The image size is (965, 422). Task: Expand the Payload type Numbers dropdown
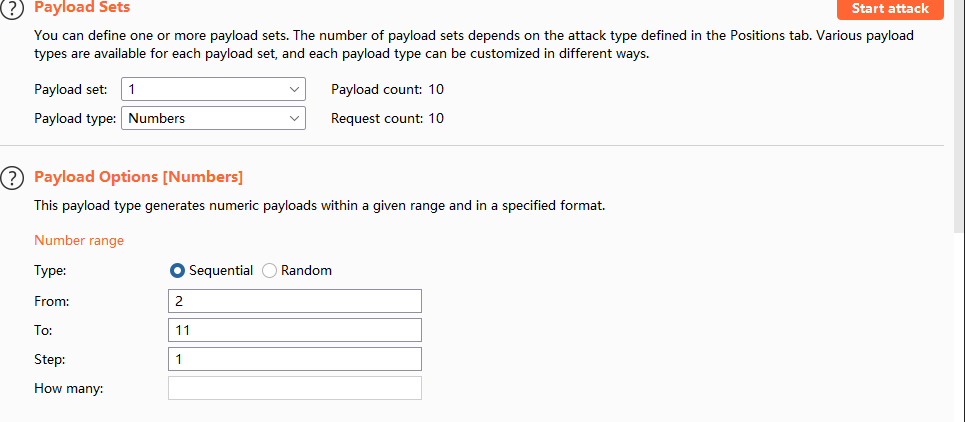213,118
